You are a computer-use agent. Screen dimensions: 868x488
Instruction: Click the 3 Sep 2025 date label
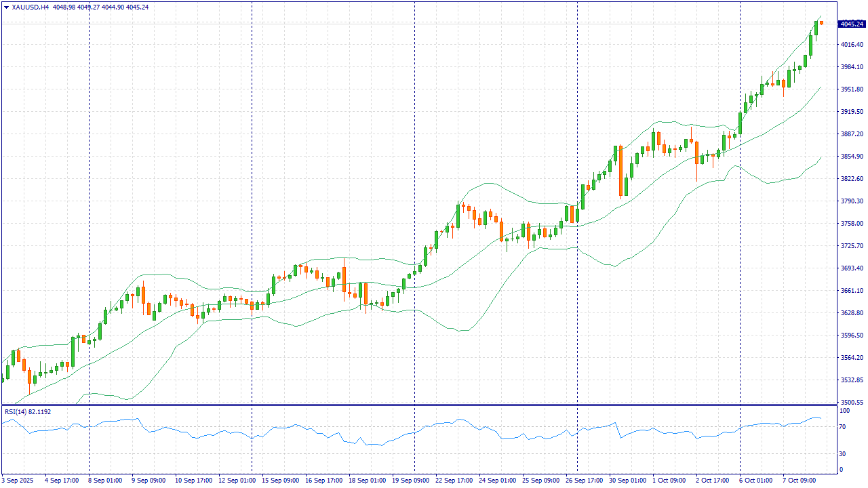(17, 481)
